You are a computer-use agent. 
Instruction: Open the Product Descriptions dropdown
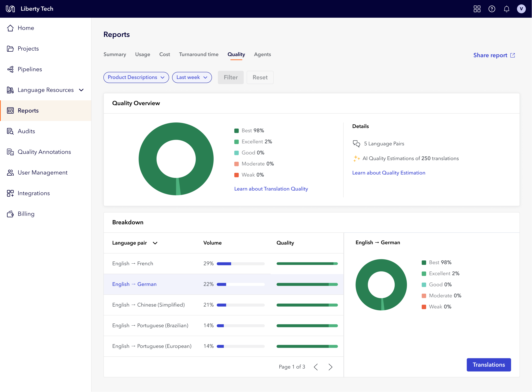coord(136,77)
